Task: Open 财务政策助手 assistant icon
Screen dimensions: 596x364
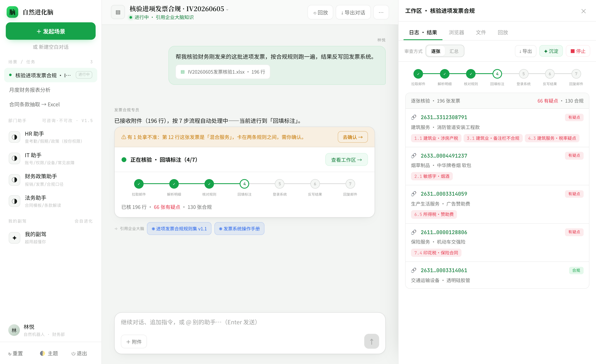Action: pyautogui.click(x=14, y=180)
